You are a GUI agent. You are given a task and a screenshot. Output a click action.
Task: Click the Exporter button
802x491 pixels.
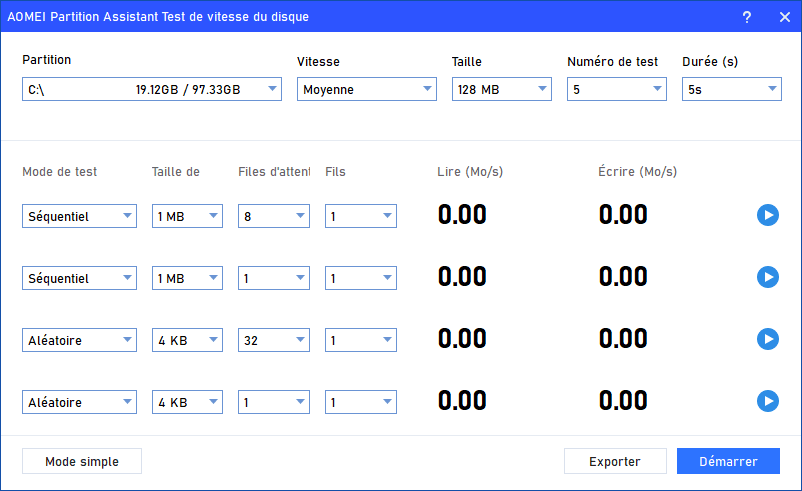point(615,461)
